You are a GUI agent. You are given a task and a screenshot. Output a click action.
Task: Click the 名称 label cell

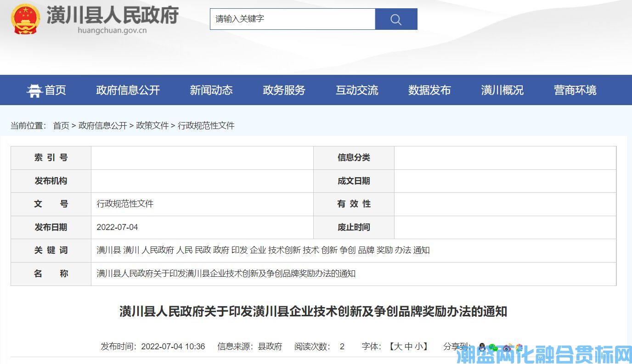click(51, 274)
